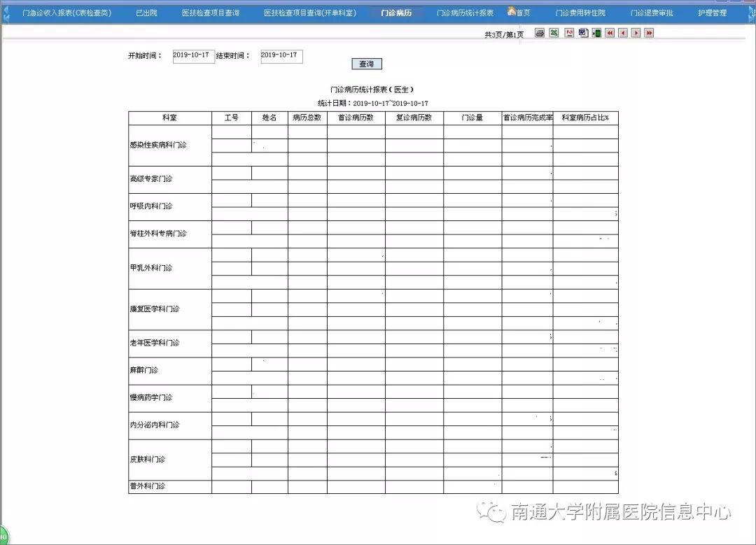
Task: Select 康复医学科门诊 department row
Action: (x=169, y=310)
